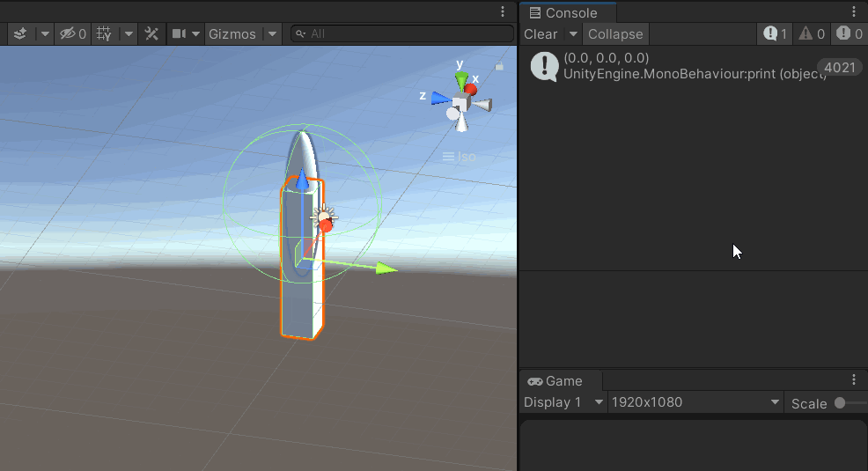Toggle warning message filter showing 0

[x=812, y=33]
